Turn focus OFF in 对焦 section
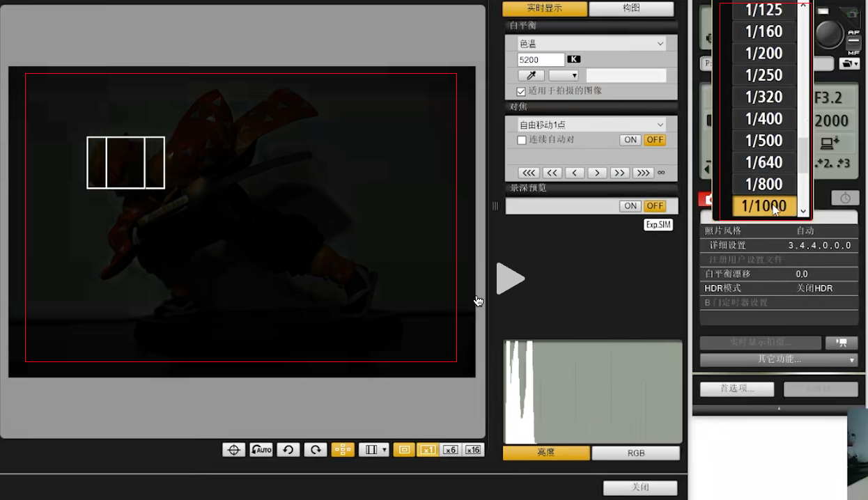 click(x=655, y=140)
